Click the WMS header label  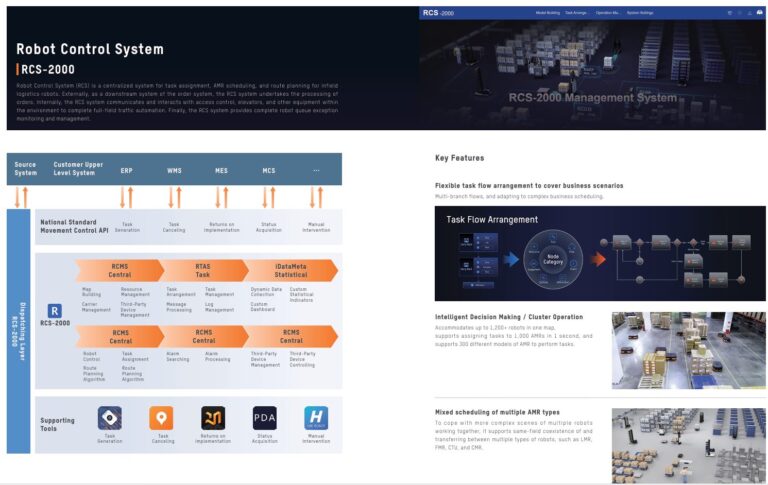coord(174,170)
